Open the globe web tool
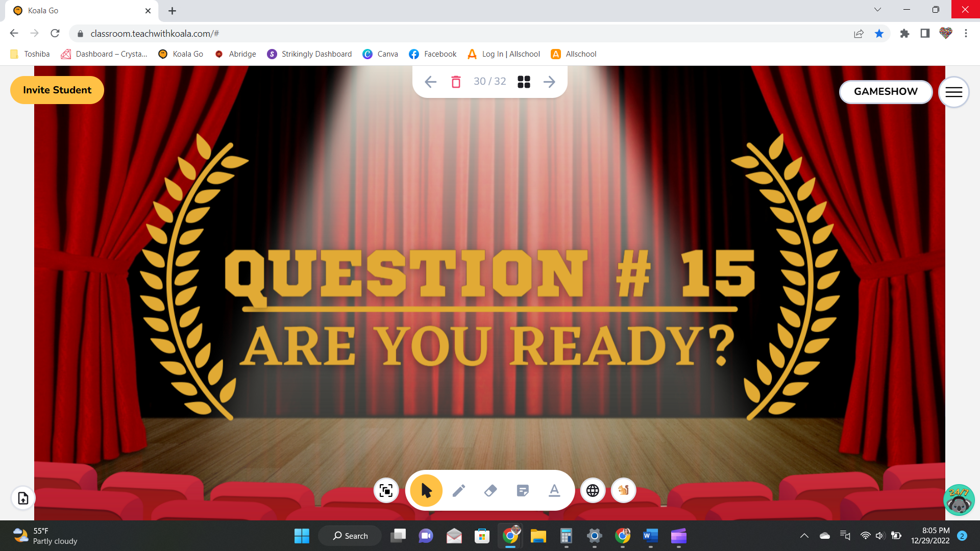 pos(593,490)
